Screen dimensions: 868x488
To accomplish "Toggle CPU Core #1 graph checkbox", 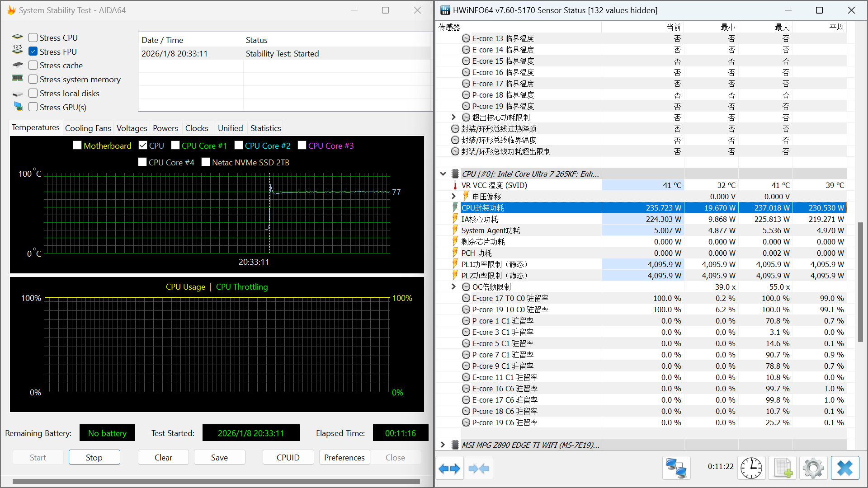I will tap(175, 145).
